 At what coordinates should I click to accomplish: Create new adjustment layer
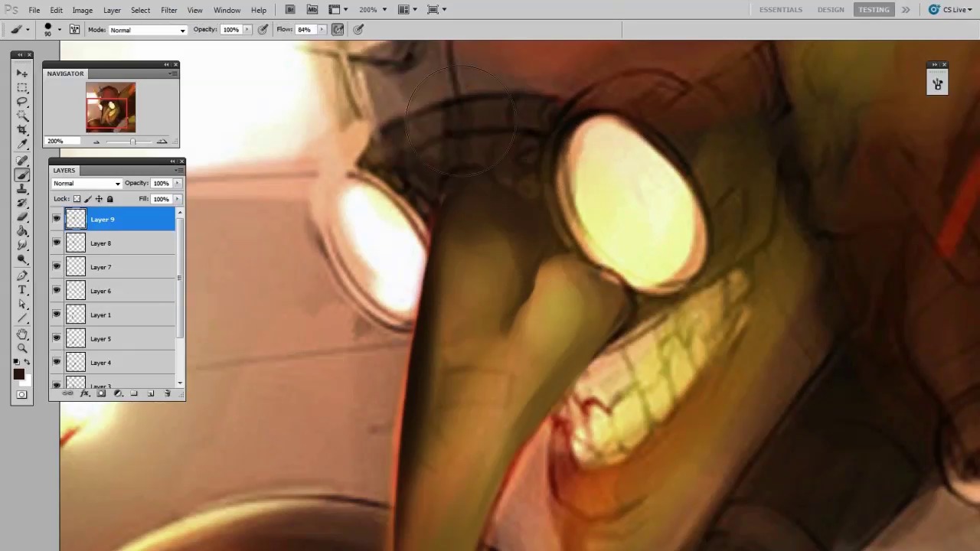(x=118, y=393)
